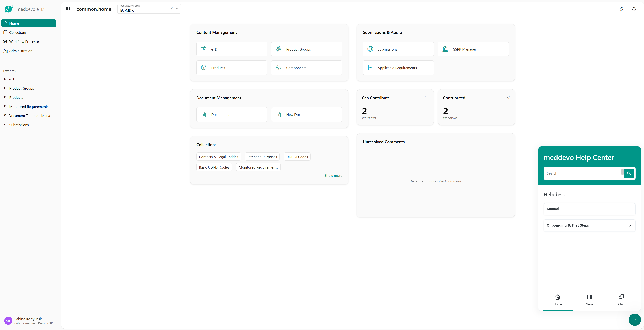Open the GSPR Manager tile
Image resolution: width=644 pixels, height=330 pixels.
coord(473,49)
